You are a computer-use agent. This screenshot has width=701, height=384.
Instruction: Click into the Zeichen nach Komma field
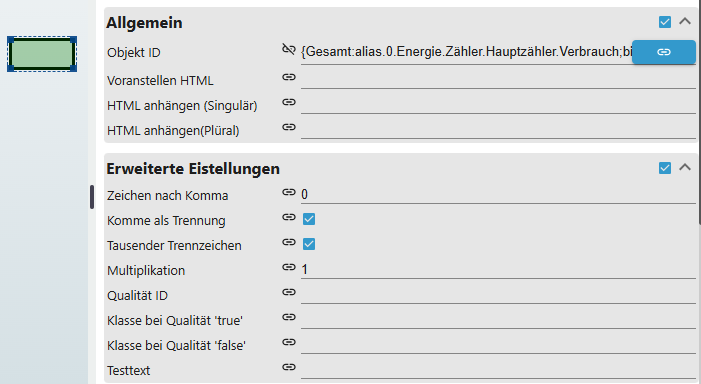tap(498, 194)
